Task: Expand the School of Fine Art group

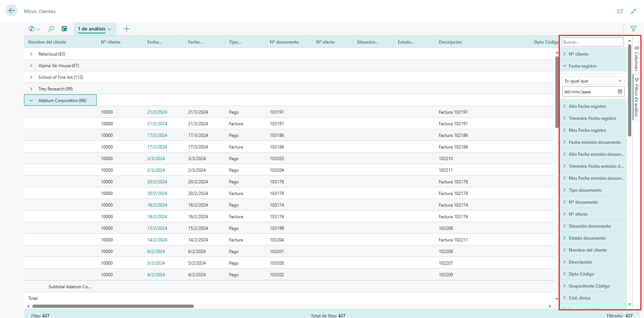Action: click(x=31, y=77)
